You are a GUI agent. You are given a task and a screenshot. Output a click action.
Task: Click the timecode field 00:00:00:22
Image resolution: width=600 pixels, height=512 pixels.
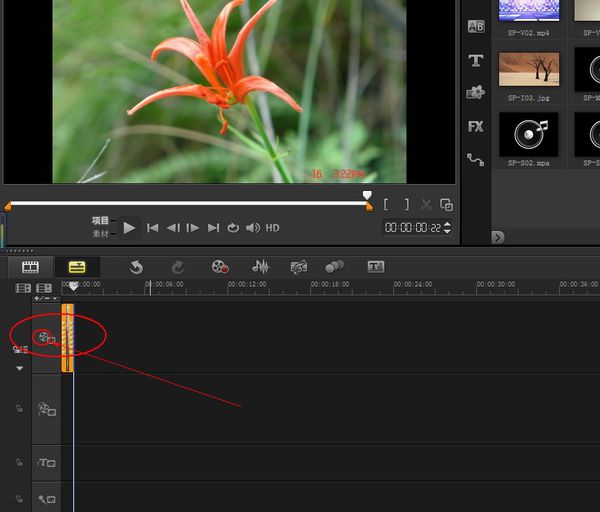pyautogui.click(x=412, y=228)
